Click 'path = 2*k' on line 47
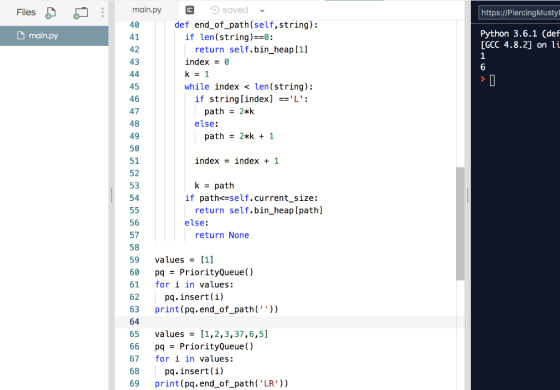The height and width of the screenshot is (390, 560). [x=229, y=111]
